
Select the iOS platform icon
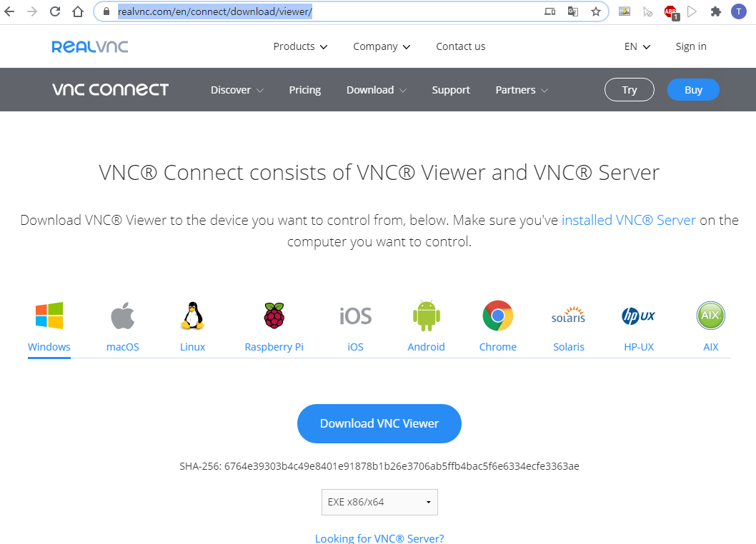[356, 316]
